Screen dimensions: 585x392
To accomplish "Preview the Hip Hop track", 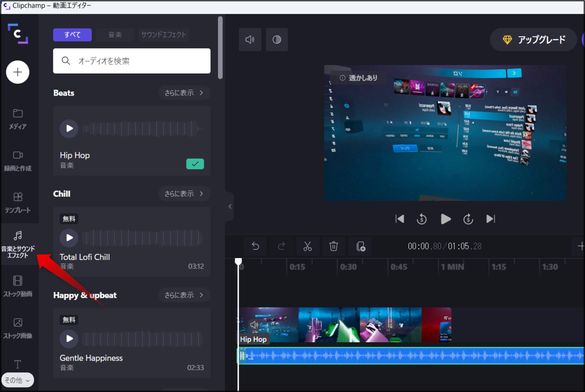I will [69, 129].
